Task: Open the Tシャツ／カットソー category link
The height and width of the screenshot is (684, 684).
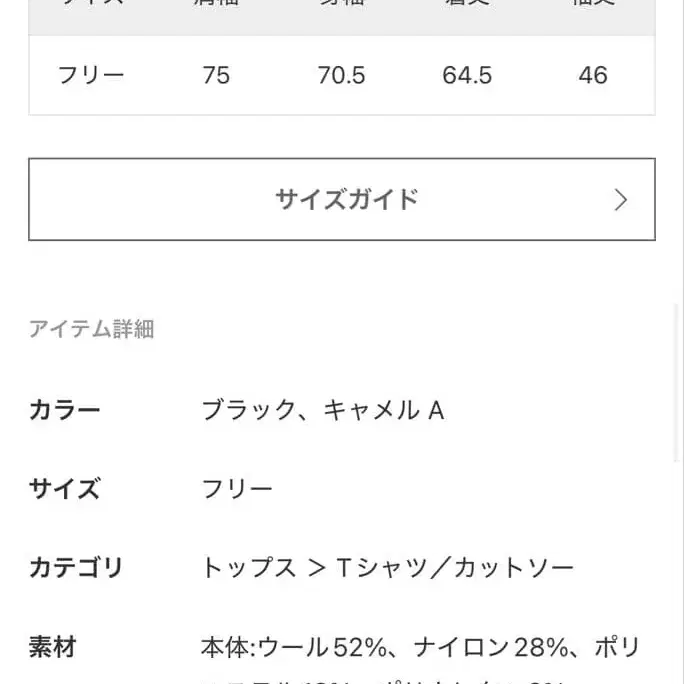Action: coord(455,568)
